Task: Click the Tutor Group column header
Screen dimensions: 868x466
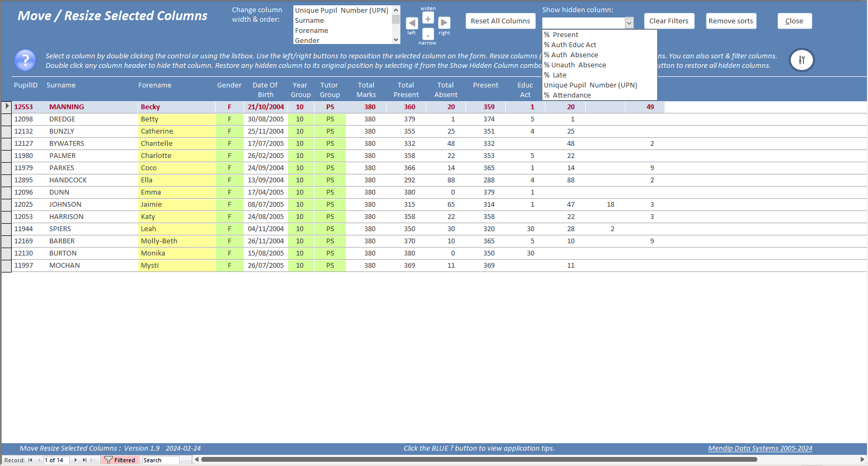Action: pyautogui.click(x=329, y=90)
